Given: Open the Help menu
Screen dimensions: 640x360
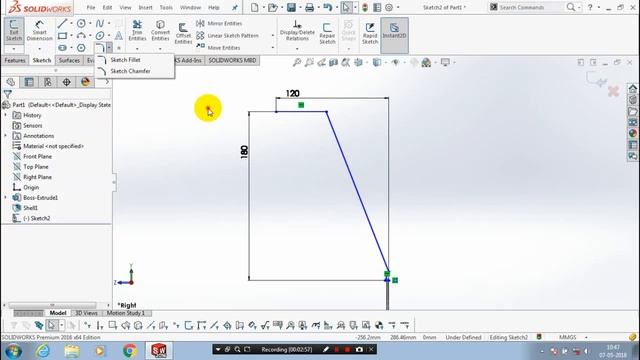Looking at the screenshot, I should point(214,7).
